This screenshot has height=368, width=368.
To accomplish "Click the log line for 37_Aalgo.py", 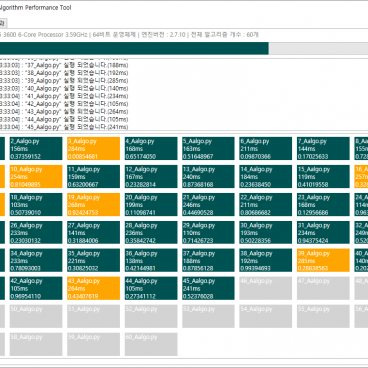I will (x=64, y=65).
